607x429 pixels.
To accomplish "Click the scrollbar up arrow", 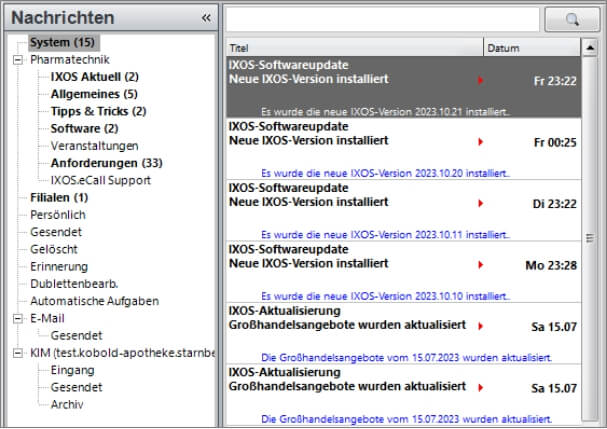I will click(x=590, y=48).
